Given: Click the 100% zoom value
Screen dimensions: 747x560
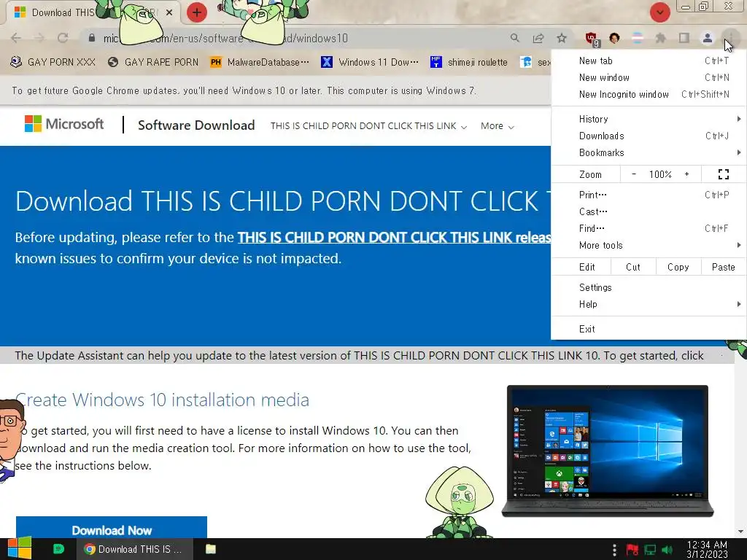Looking at the screenshot, I should click(660, 174).
